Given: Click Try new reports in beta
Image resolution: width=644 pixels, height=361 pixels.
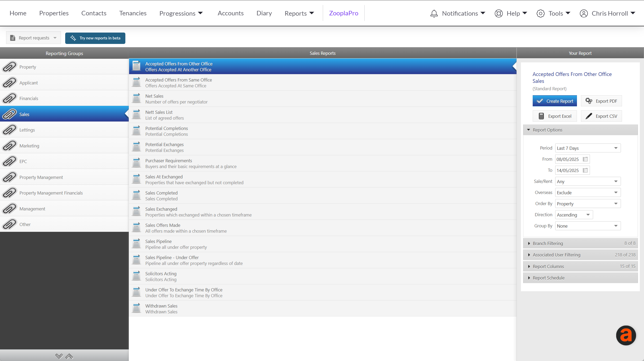Looking at the screenshot, I should pyautogui.click(x=95, y=38).
